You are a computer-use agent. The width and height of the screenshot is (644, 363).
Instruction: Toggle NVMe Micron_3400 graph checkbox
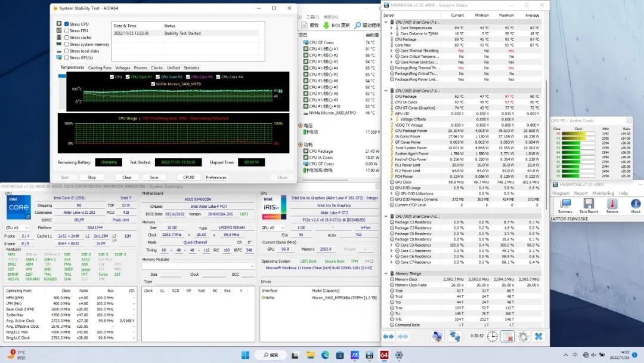coord(153,84)
